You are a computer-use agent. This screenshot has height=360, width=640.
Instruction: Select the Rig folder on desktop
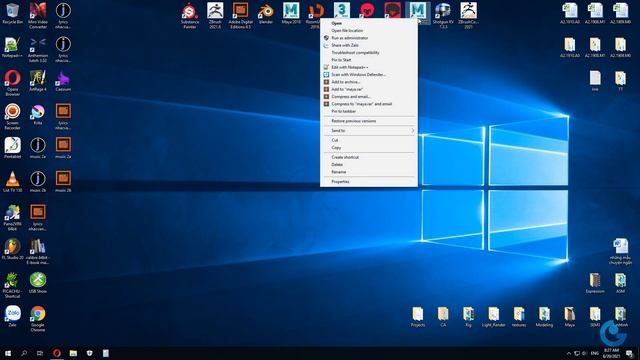(x=468, y=317)
